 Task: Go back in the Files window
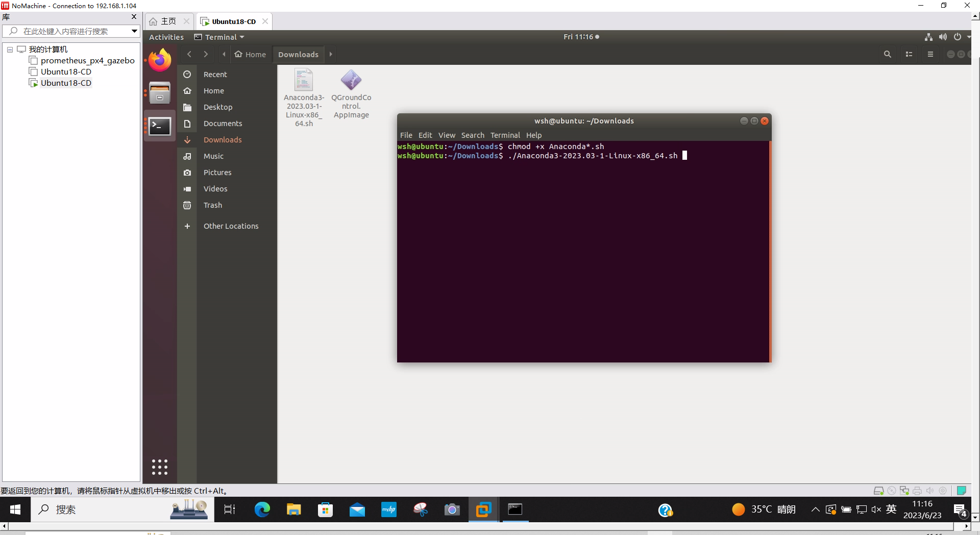tap(189, 54)
